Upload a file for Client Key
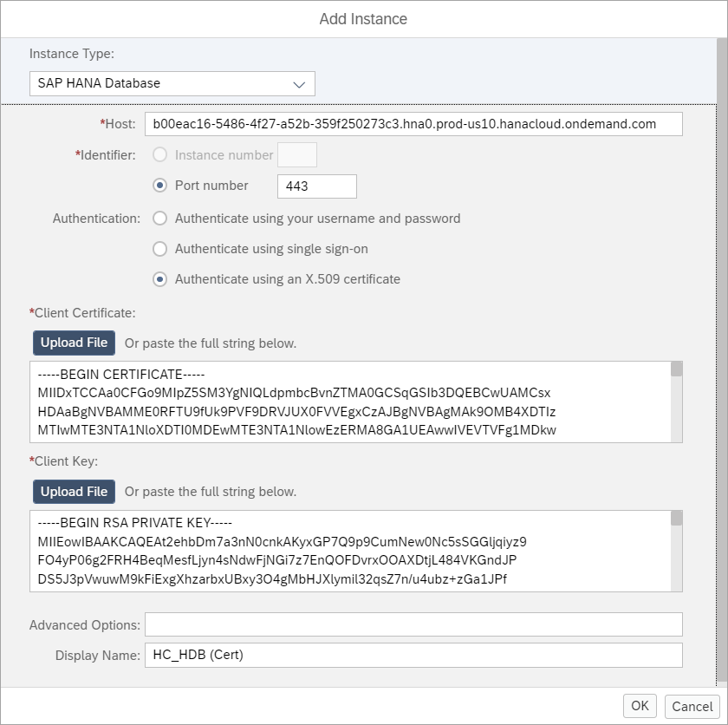728x725 pixels. click(x=74, y=492)
